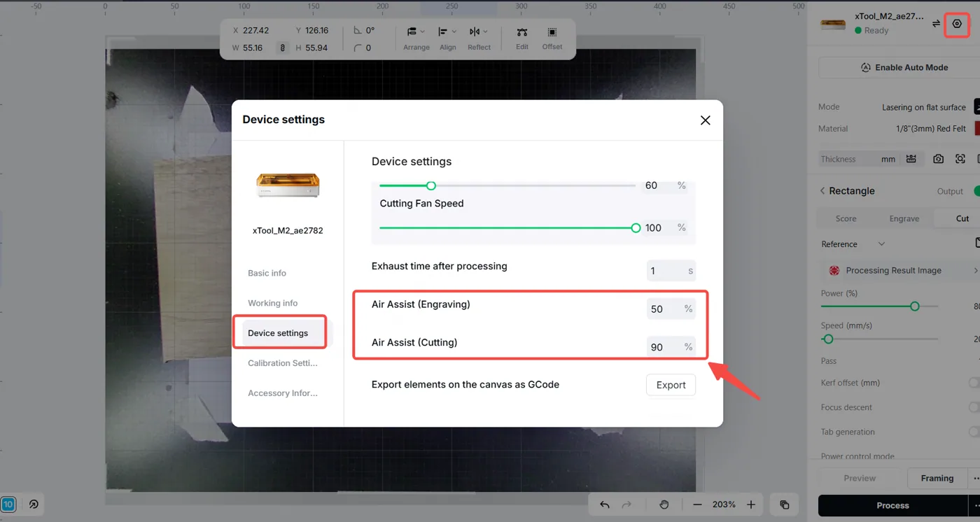
Task: Open the Calibration Settings section
Action: (282, 363)
